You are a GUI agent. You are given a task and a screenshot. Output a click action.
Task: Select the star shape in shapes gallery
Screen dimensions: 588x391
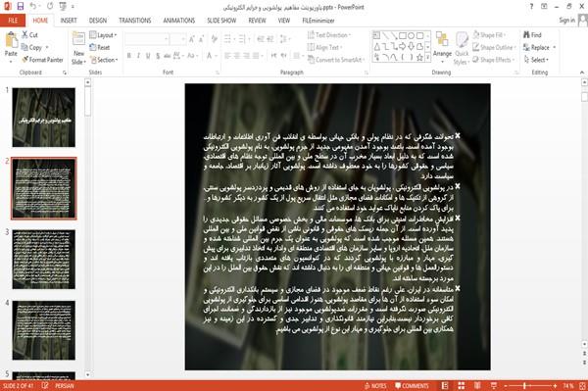[420, 58]
